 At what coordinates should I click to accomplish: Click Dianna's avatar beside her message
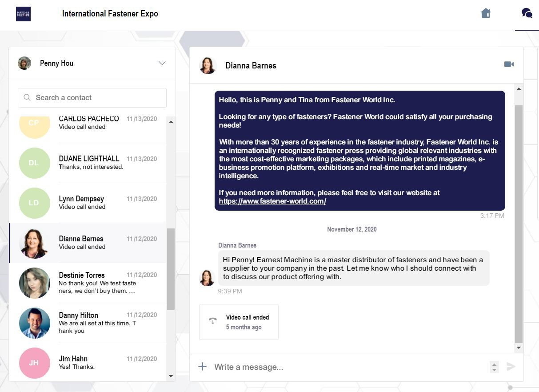tap(207, 278)
